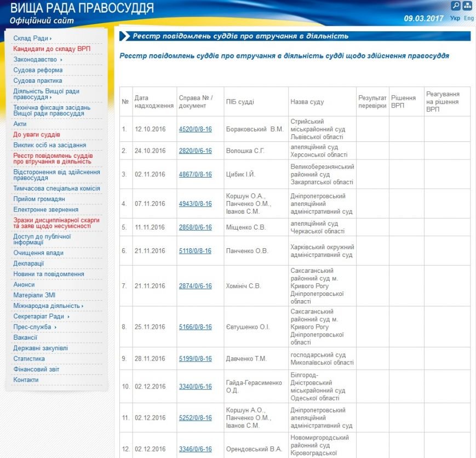476x458 pixels.
Task: Open document 3346/0/6-16
Action: (195, 449)
